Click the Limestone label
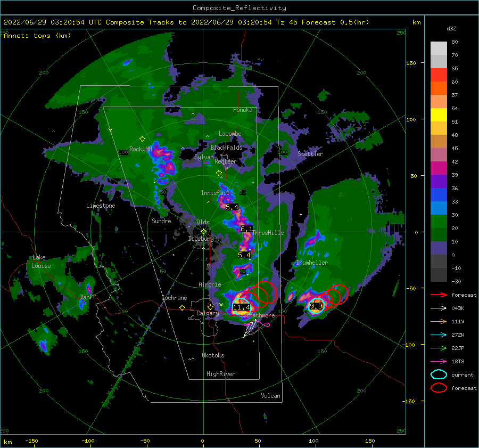This screenshot has height=448, width=479. 101,206
